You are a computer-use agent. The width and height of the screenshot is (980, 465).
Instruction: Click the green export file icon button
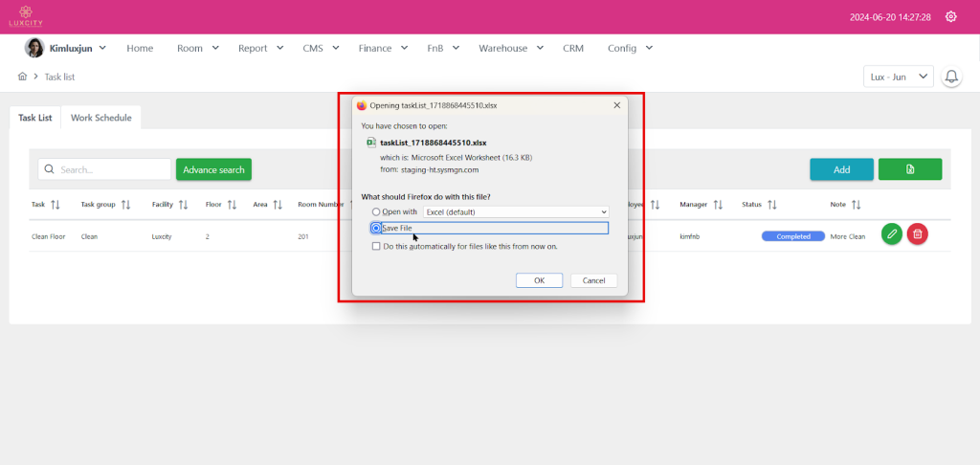(909, 169)
